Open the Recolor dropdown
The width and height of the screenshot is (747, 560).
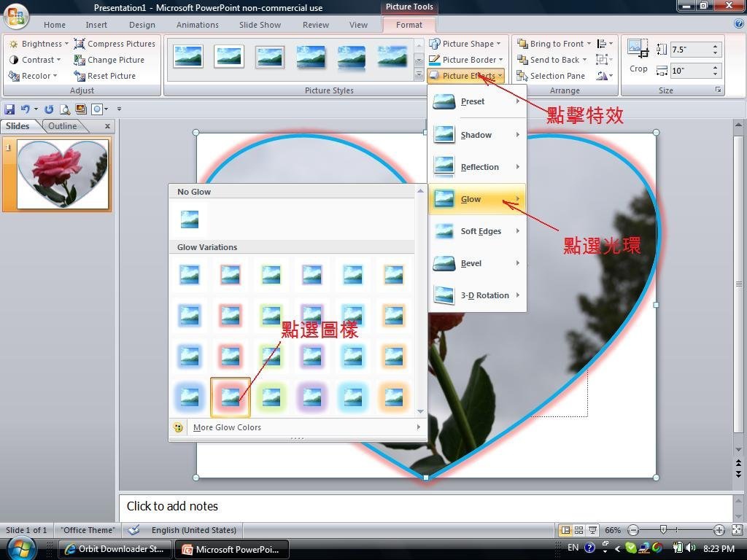34,76
